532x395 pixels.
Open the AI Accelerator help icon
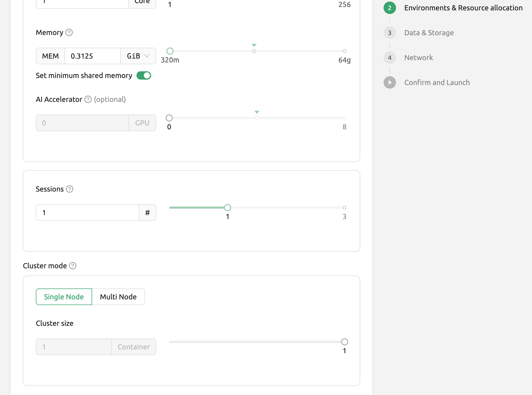coord(88,100)
